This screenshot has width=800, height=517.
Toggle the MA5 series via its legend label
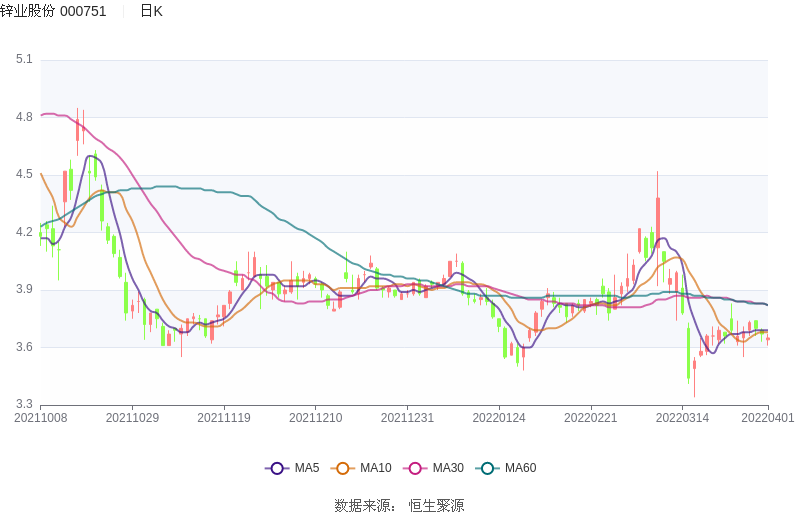tap(307, 468)
